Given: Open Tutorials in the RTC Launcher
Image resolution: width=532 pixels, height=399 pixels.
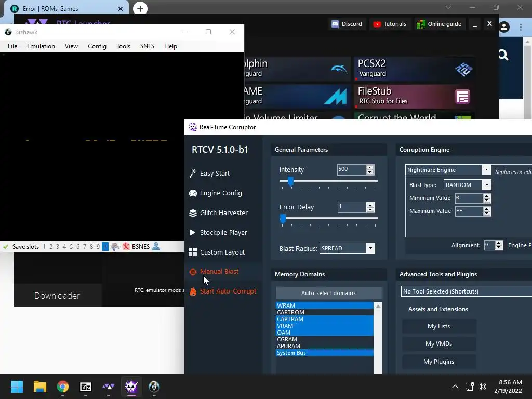Looking at the screenshot, I should (x=390, y=24).
